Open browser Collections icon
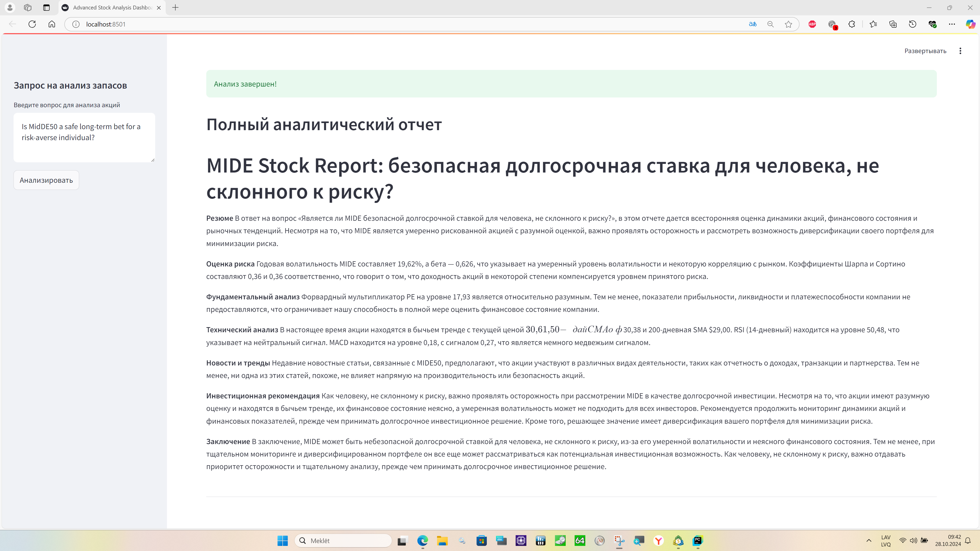This screenshot has width=980, height=551. coord(893,24)
